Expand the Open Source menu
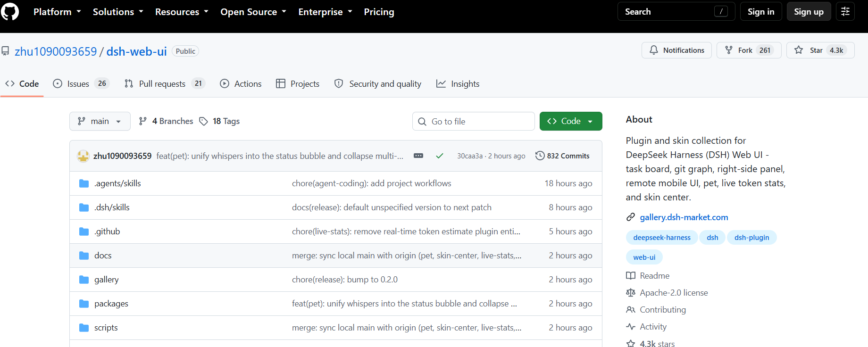This screenshot has height=347, width=868. 253,12
